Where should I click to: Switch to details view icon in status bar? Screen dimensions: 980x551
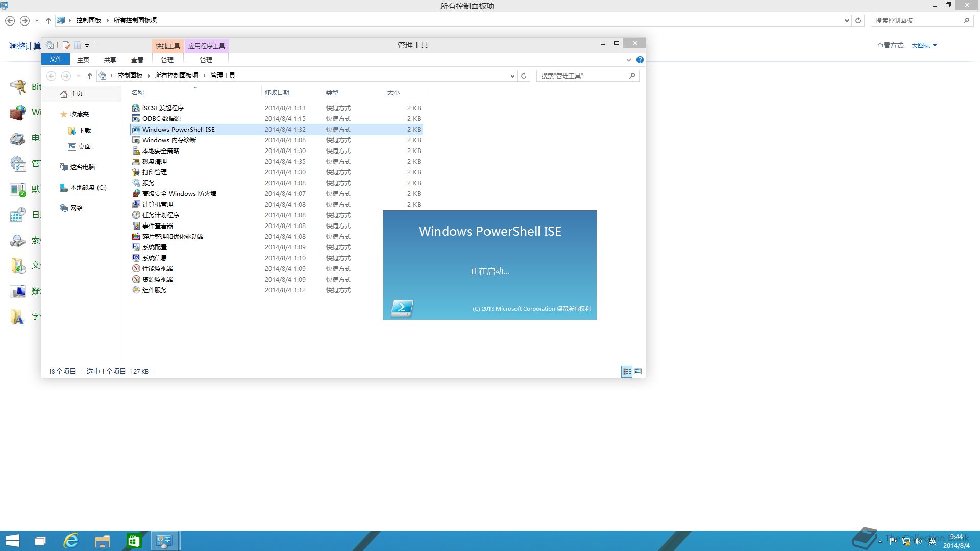pyautogui.click(x=627, y=372)
